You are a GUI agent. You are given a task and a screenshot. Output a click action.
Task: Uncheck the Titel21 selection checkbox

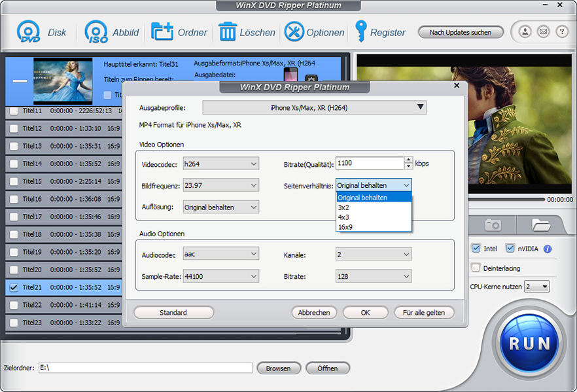[13, 287]
